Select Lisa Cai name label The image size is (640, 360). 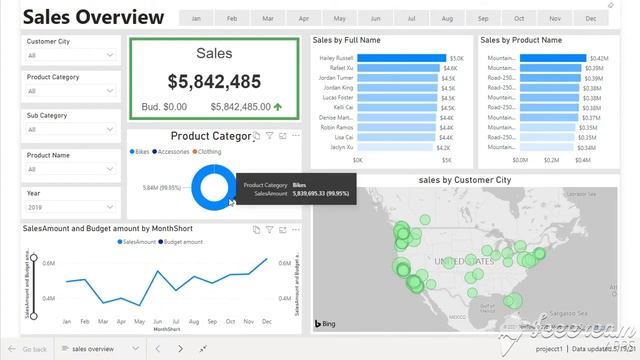click(x=344, y=137)
